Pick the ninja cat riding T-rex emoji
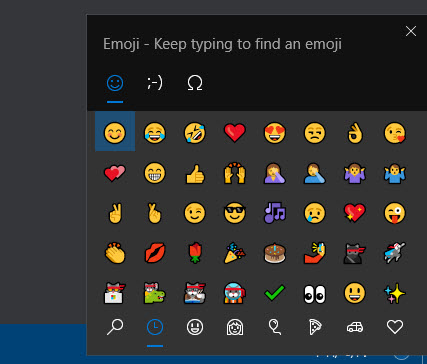This screenshot has width=427, height=364. click(155, 293)
